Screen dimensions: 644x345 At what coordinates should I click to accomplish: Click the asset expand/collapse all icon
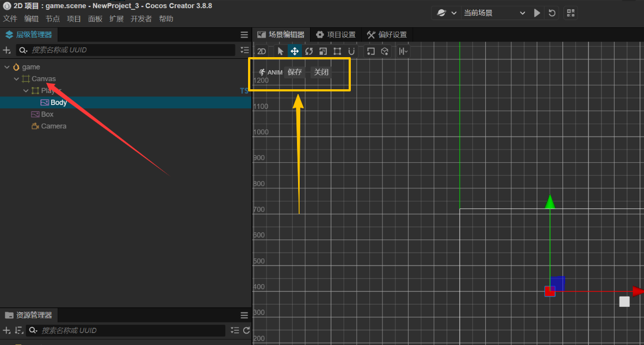[235, 330]
